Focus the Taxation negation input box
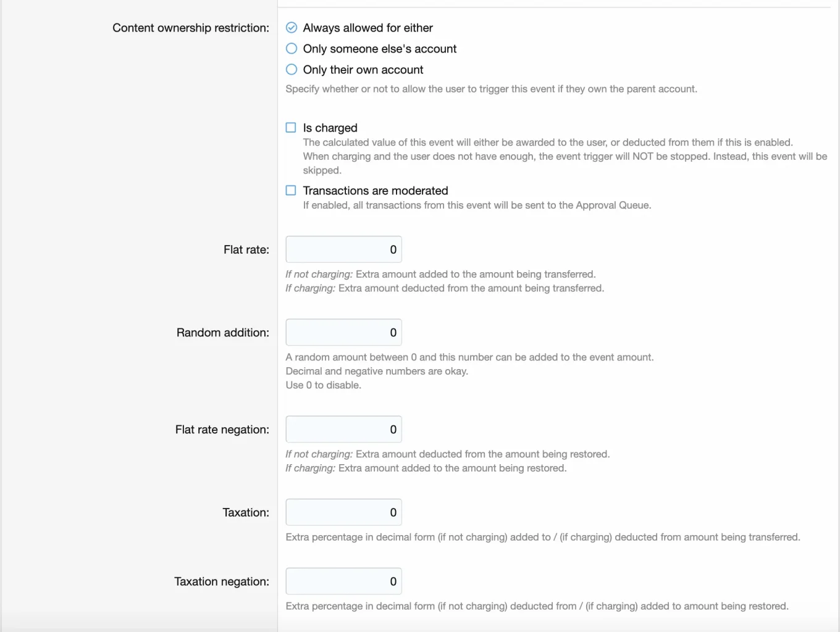The image size is (840, 632). click(344, 581)
